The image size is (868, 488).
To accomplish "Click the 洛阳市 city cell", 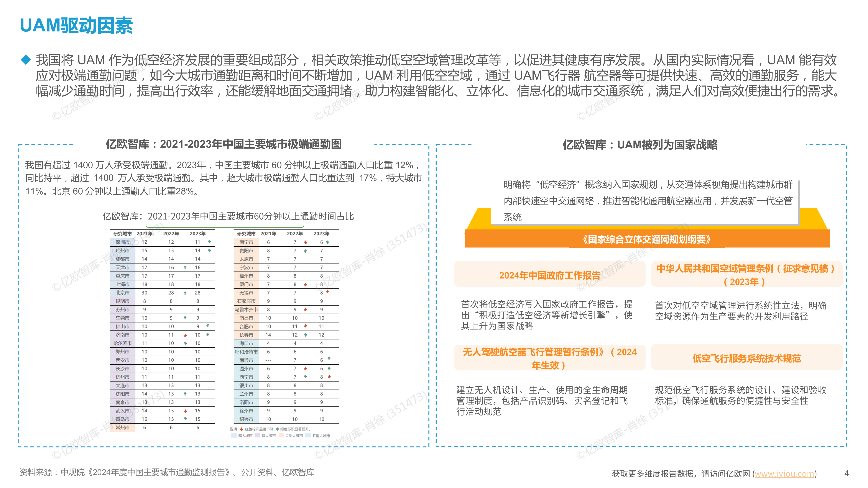I will [x=246, y=402].
